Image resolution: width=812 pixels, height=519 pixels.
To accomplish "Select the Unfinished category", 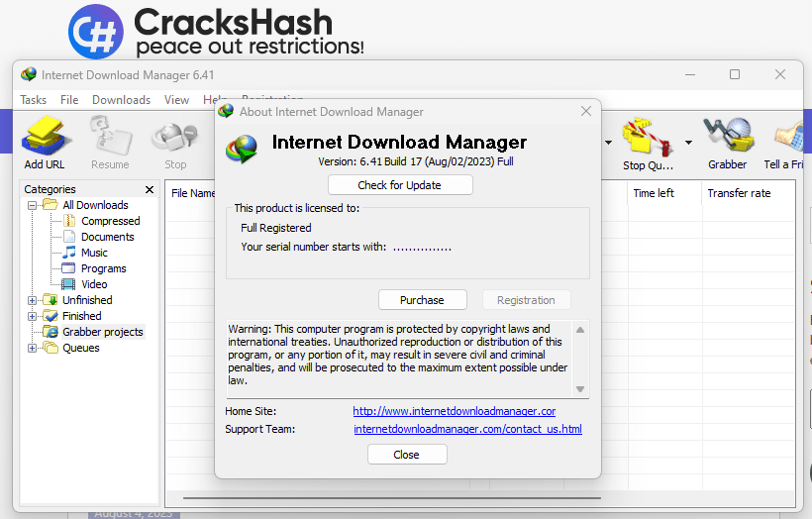I will (x=87, y=300).
